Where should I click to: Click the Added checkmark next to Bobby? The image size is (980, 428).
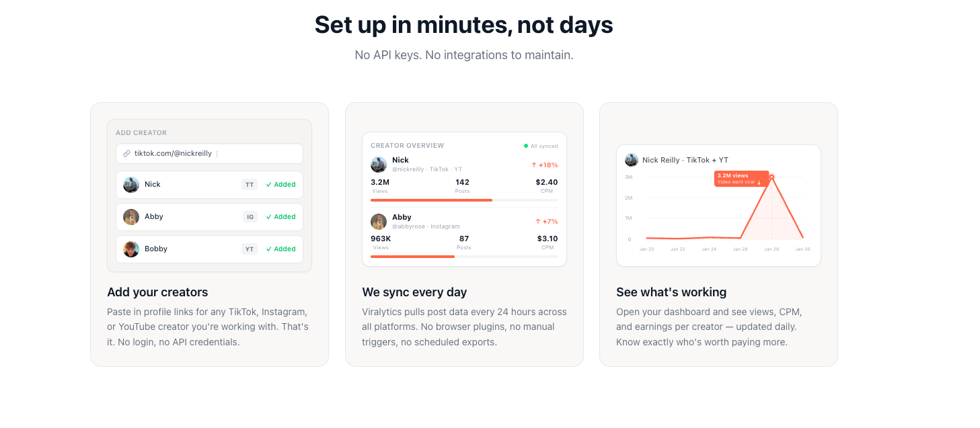coord(268,249)
